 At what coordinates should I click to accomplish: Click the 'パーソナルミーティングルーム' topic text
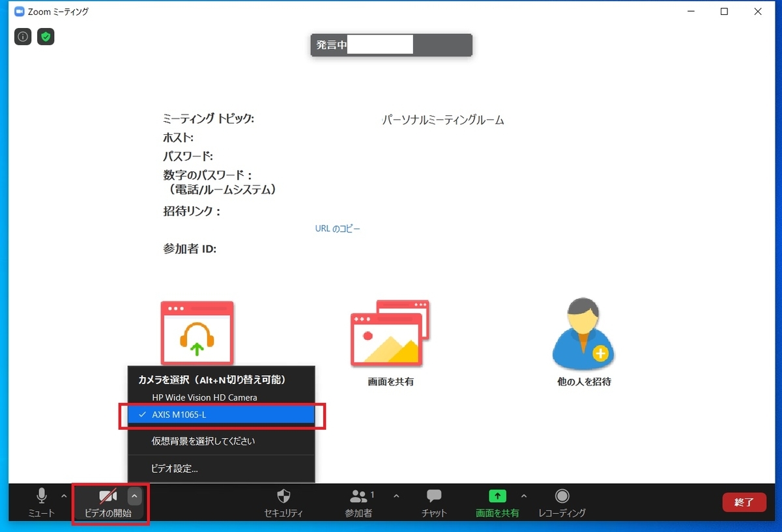443,120
